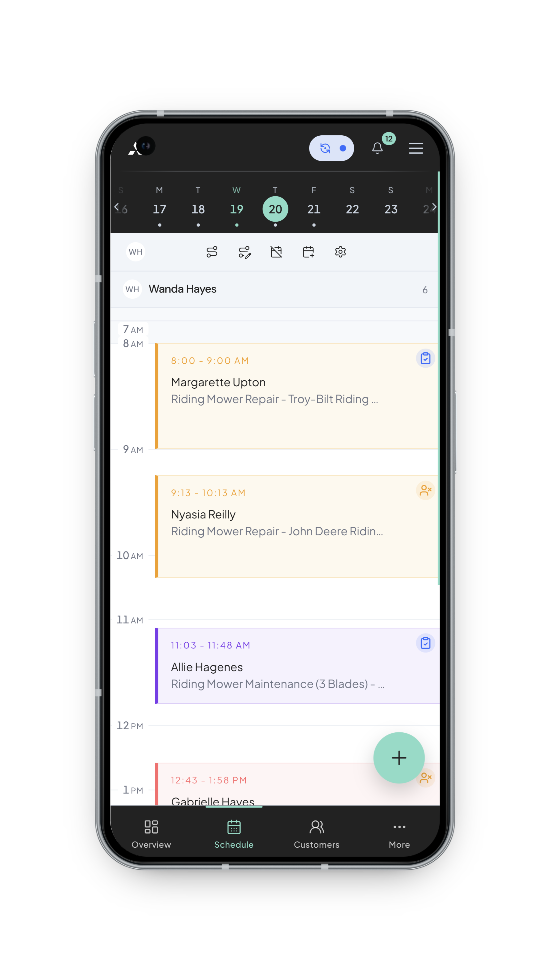Tap checklist icon on Allie Hagenes job
Screen dimensions: 551x980
click(425, 643)
